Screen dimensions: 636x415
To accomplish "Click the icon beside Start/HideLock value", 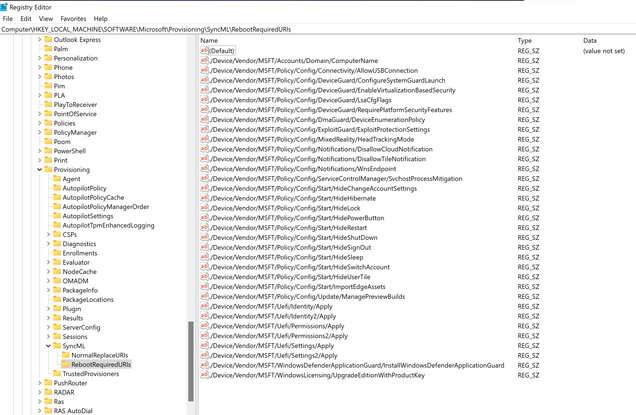I will point(204,208).
